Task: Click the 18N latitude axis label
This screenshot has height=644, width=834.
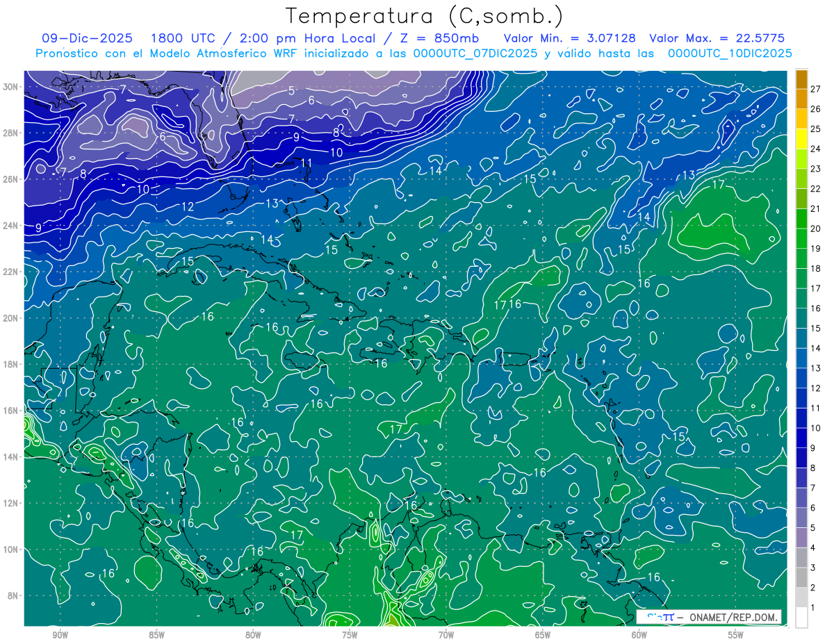Action: [12, 364]
